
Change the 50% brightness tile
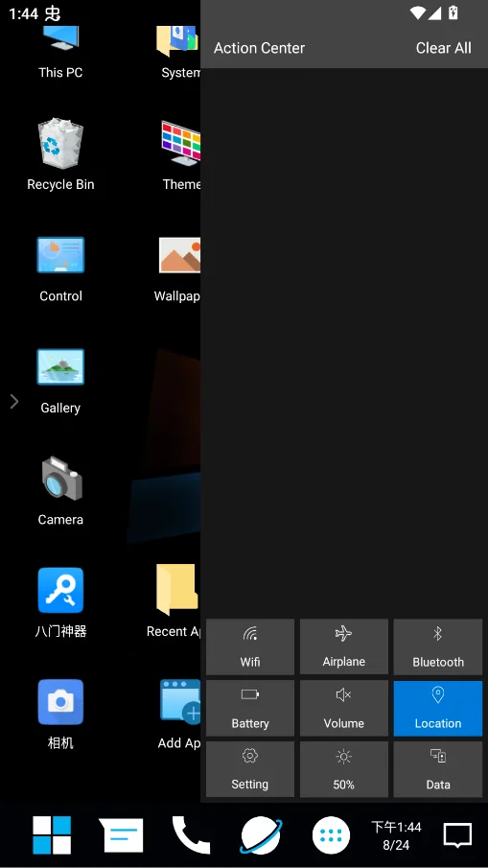[343, 769]
